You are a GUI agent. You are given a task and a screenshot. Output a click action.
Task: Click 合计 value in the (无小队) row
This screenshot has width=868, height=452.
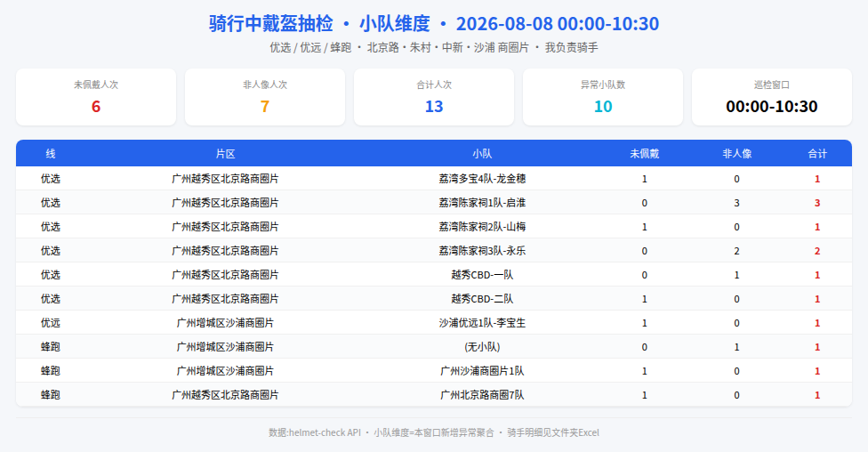[x=817, y=347]
